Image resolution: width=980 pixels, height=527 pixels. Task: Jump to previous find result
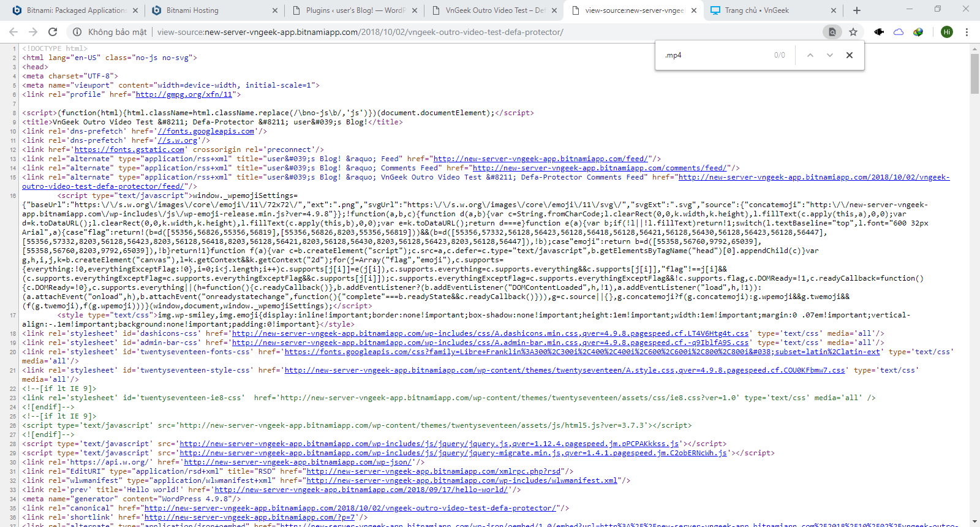click(810, 55)
